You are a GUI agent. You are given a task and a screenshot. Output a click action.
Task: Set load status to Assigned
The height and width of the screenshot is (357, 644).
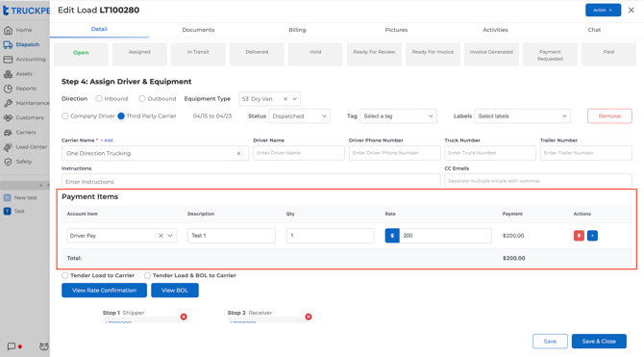click(x=139, y=54)
